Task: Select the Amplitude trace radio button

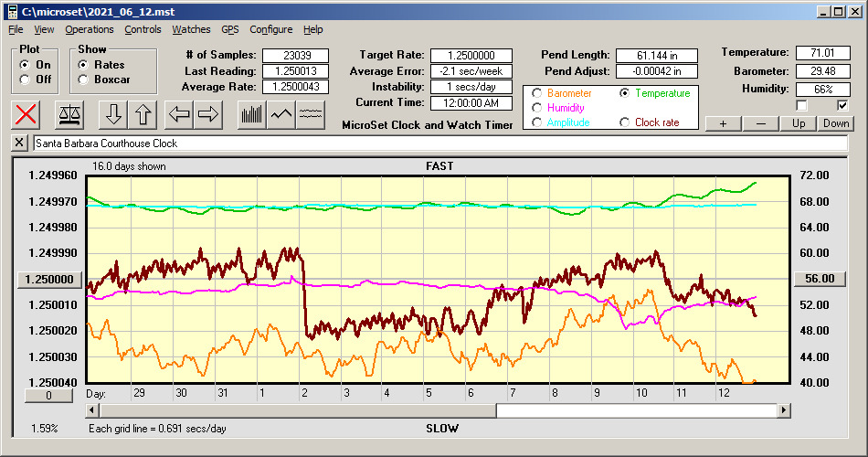Action: point(536,122)
